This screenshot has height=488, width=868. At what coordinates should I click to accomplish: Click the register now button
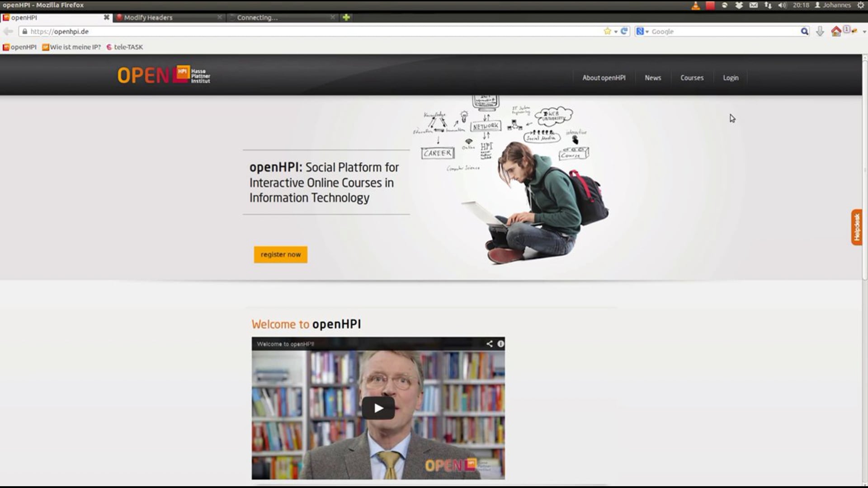[x=280, y=254]
